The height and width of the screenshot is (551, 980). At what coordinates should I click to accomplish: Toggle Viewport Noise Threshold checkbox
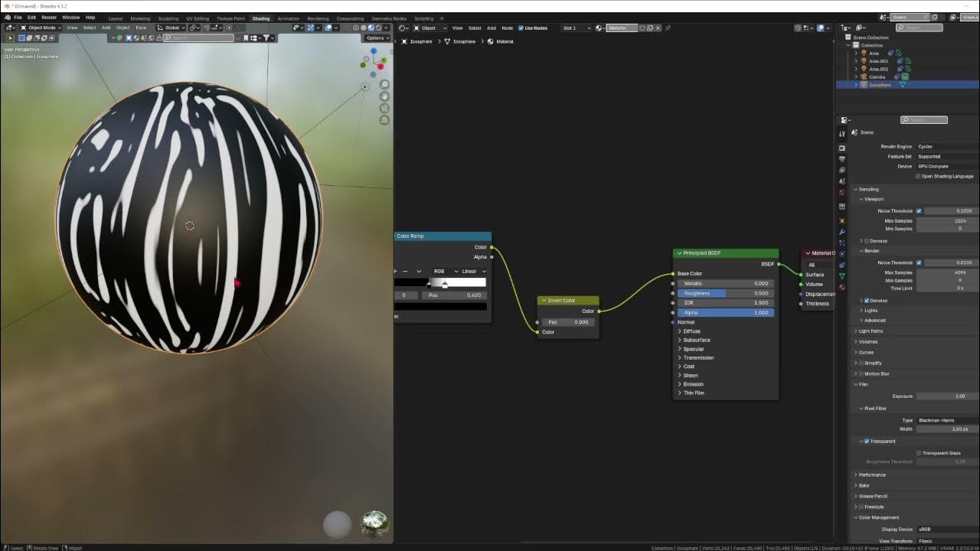[919, 210]
